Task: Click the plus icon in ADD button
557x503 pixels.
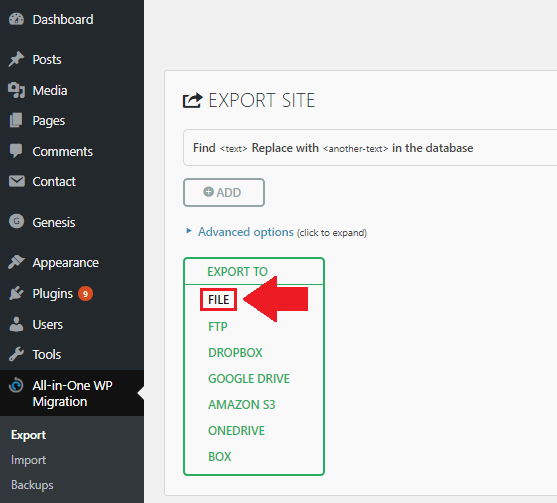Action: coord(209,192)
